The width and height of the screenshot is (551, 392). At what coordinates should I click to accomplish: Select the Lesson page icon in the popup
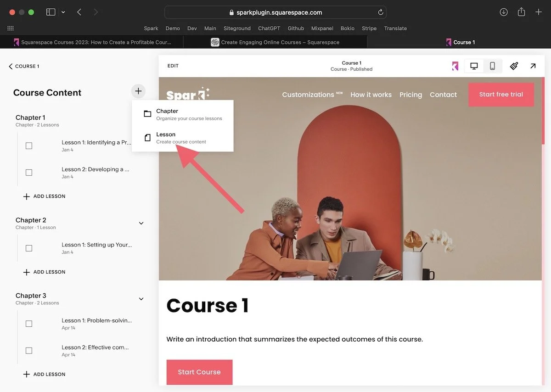[147, 138]
